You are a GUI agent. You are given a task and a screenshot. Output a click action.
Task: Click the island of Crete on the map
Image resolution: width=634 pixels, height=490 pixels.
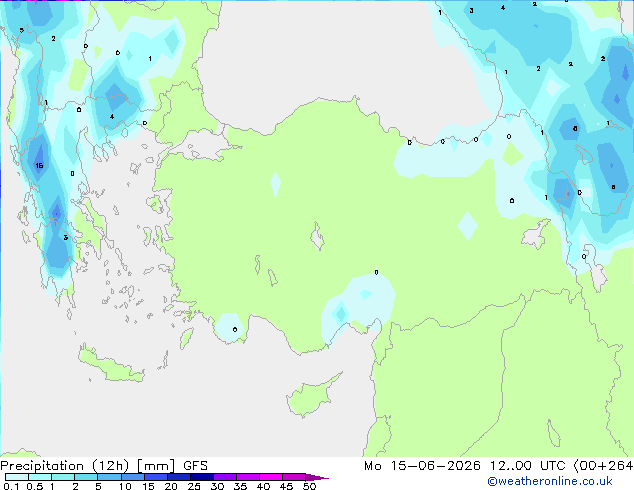pyautogui.click(x=111, y=366)
